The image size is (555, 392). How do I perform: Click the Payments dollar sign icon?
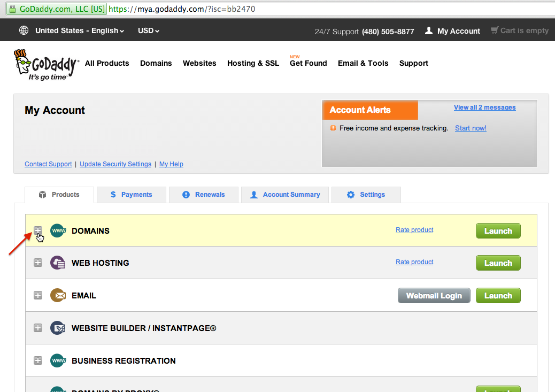click(113, 195)
